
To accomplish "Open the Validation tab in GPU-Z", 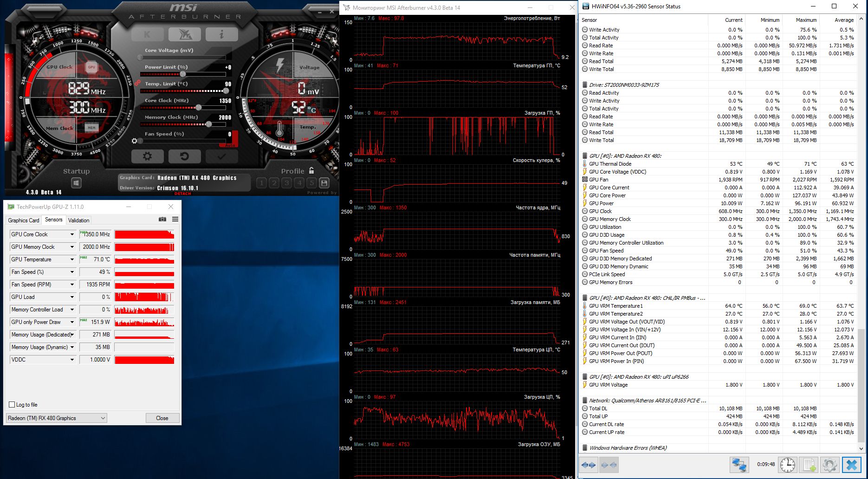I will tap(78, 220).
